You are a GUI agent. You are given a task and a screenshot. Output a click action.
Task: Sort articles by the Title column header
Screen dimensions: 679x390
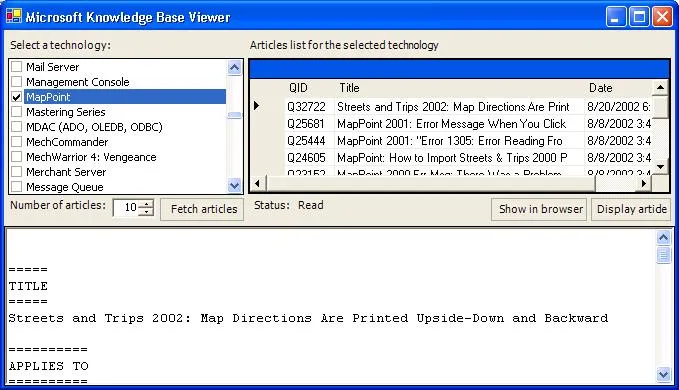(459, 88)
